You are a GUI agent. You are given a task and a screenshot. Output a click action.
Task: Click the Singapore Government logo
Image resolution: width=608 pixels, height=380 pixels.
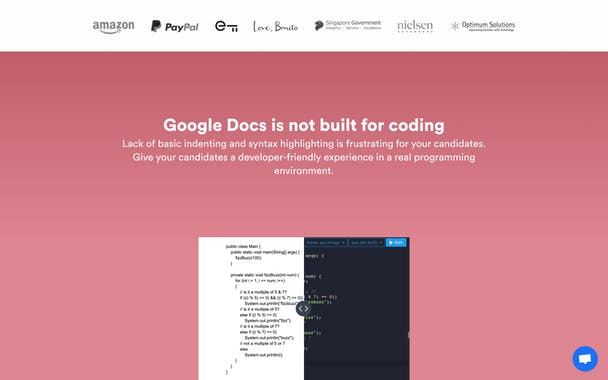point(347,26)
